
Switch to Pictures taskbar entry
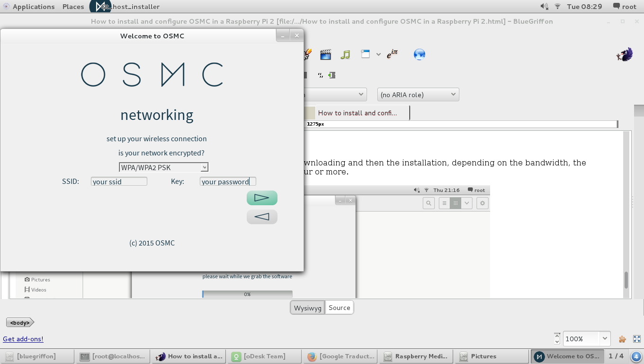(x=492, y=356)
